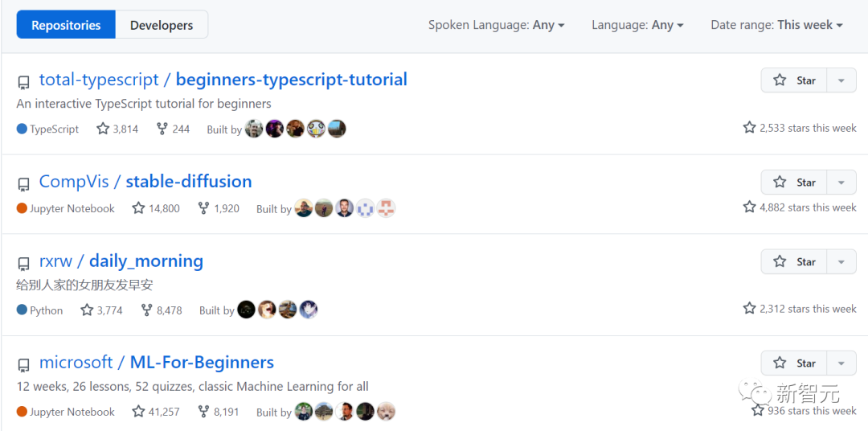The width and height of the screenshot is (868, 431).
Task: Click the 244 forks count
Action: click(x=174, y=129)
